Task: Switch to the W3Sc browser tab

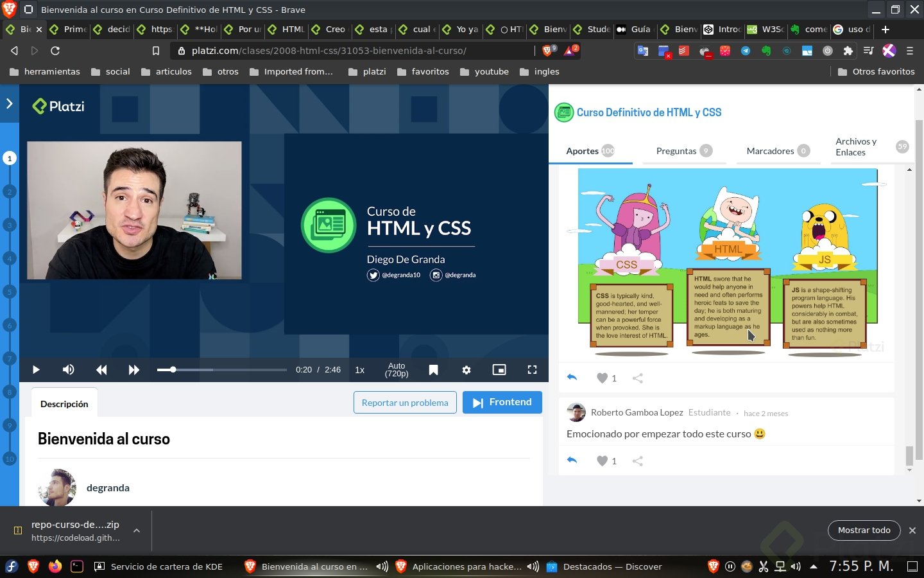Action: tap(766, 30)
